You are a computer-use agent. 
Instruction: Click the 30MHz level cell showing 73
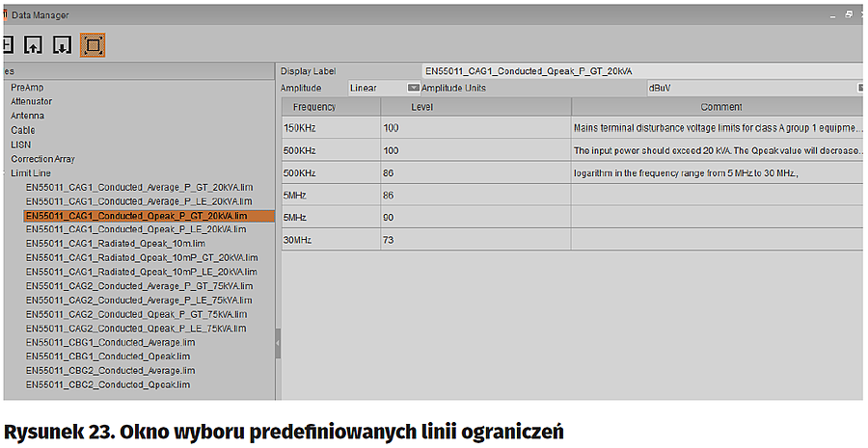point(475,239)
